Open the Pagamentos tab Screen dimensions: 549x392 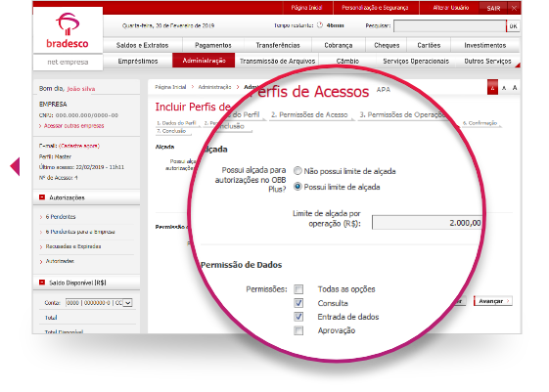tap(213, 45)
